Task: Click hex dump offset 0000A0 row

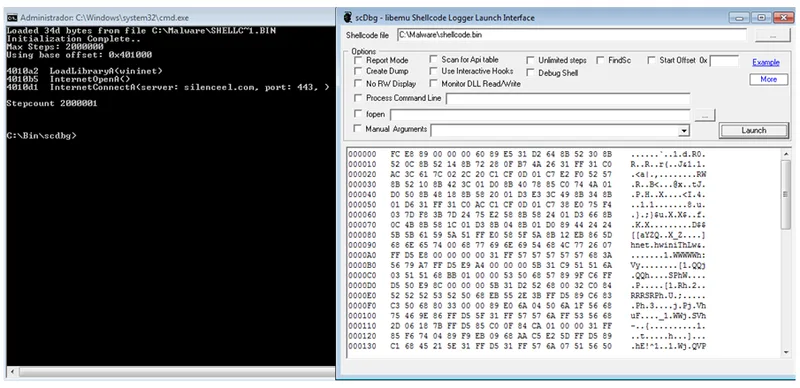Action: pos(528,255)
